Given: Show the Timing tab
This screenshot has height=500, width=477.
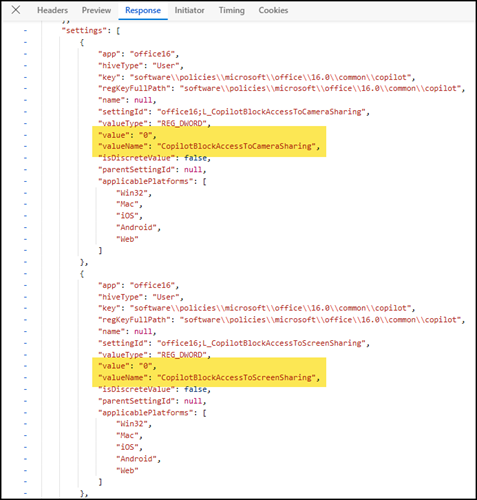Looking at the screenshot, I should [x=232, y=10].
